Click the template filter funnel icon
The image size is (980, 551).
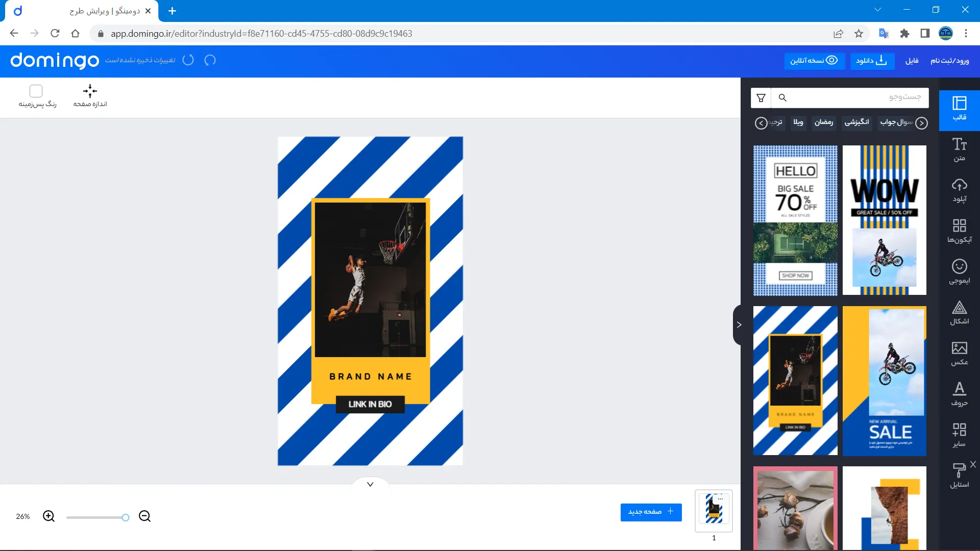pyautogui.click(x=761, y=97)
